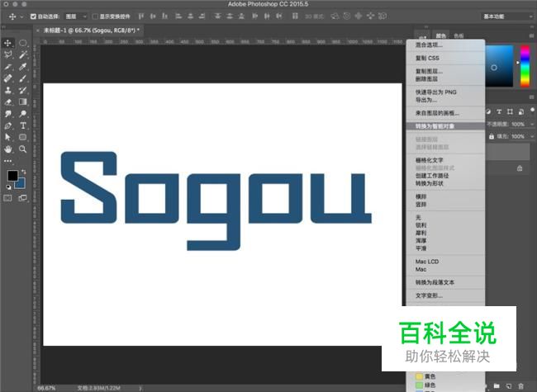Choose 转换为智能对象 menu entry
The width and height of the screenshot is (537, 392).
445,126
